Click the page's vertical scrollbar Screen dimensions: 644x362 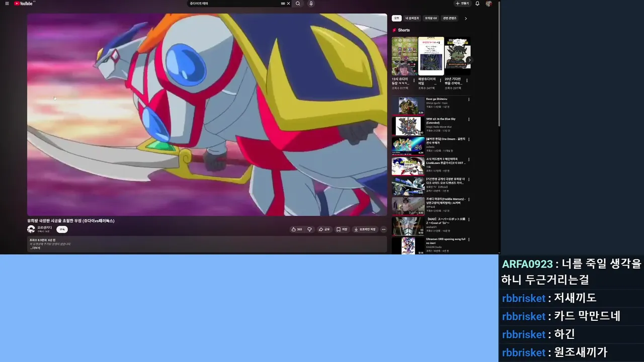pos(499,64)
